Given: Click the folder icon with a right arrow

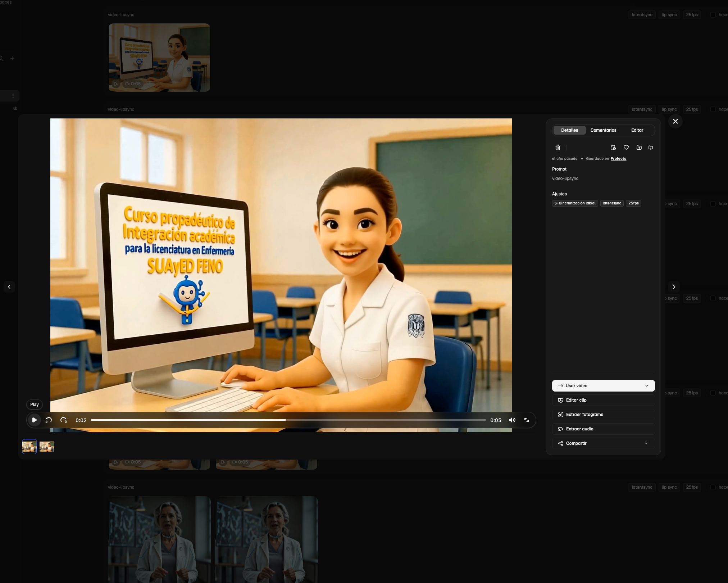Looking at the screenshot, I should coord(639,148).
